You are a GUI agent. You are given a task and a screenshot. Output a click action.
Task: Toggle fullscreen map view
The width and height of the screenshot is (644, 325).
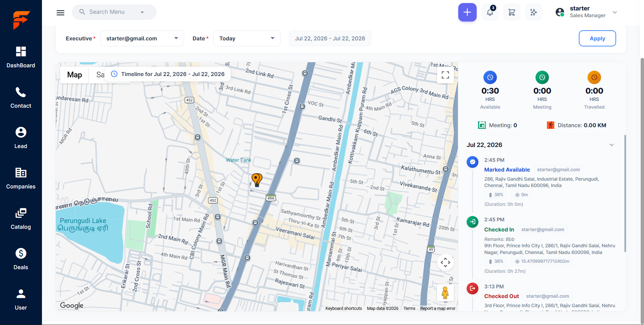tap(445, 75)
